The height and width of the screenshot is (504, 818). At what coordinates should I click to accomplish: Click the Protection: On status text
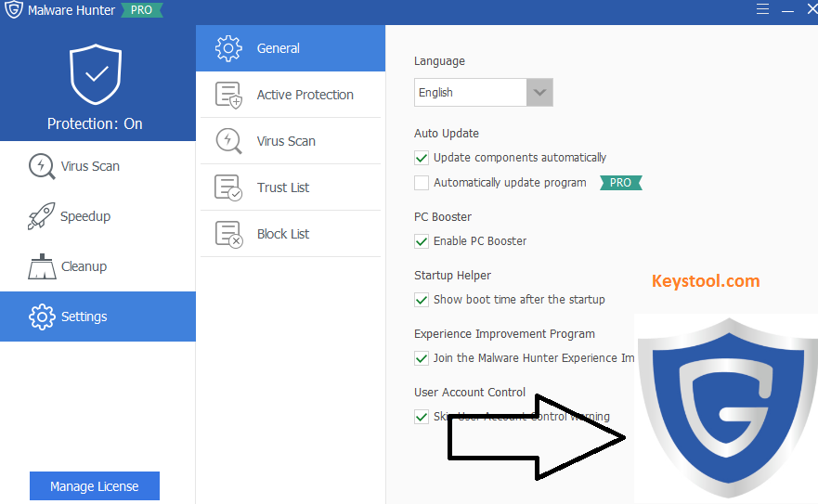point(95,123)
